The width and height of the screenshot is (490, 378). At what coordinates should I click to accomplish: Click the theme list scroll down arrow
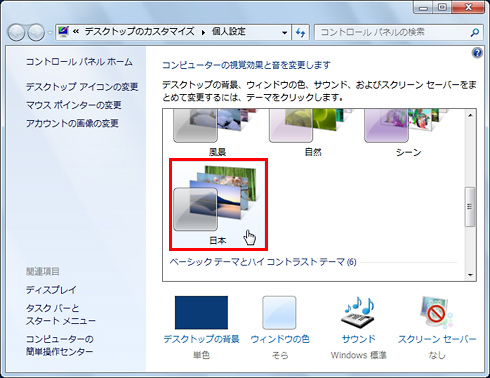[x=470, y=275]
